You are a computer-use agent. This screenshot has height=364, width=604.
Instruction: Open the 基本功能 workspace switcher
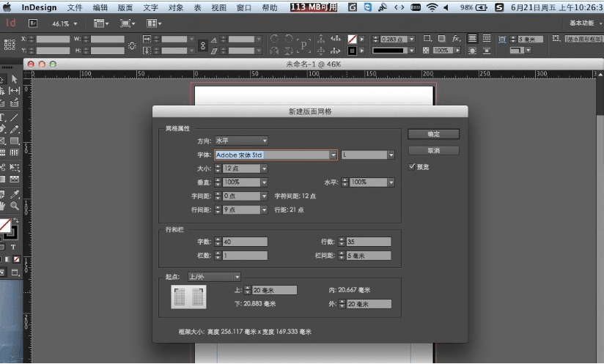pos(581,23)
